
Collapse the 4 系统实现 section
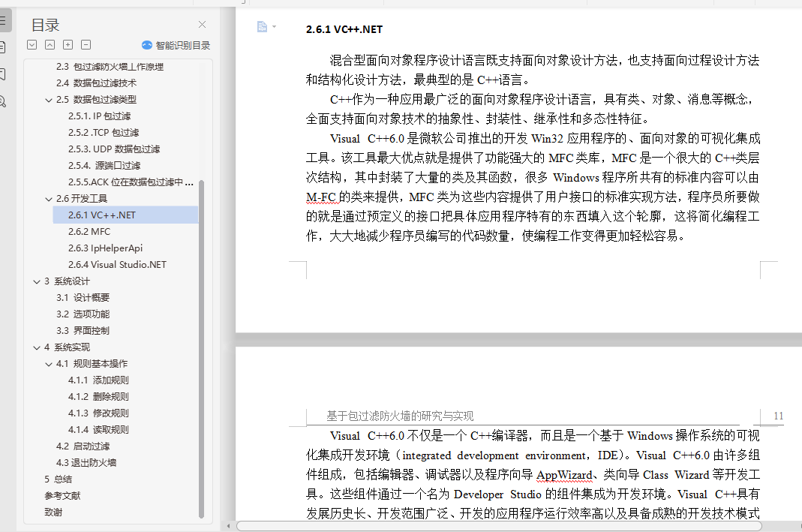click(37, 348)
